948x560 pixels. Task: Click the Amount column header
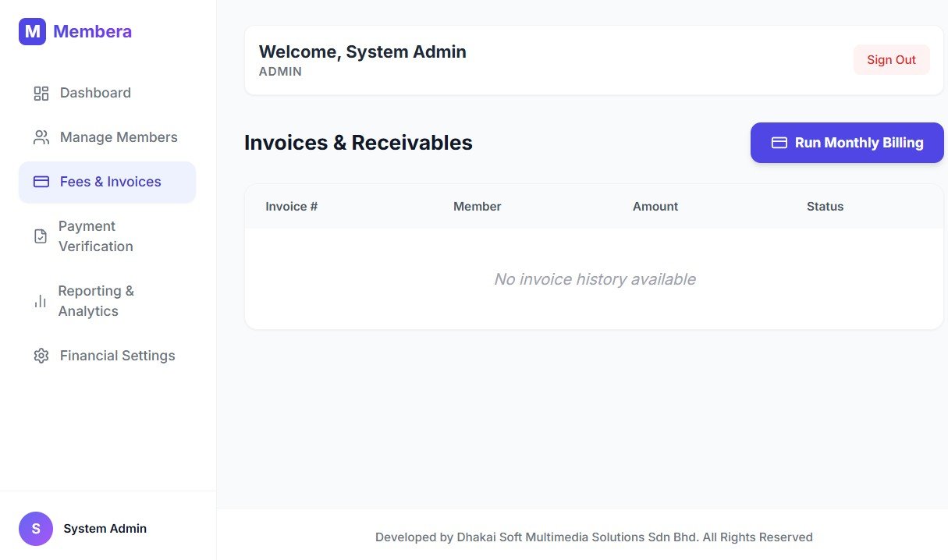(655, 207)
